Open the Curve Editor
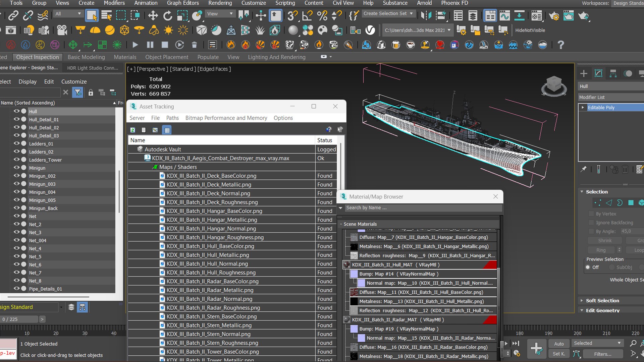Viewport: 644px width, 362px height. (x=504, y=15)
